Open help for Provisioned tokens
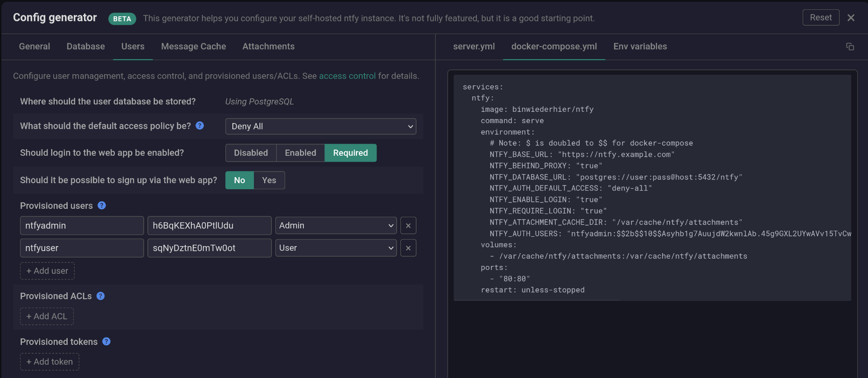 click(x=106, y=341)
